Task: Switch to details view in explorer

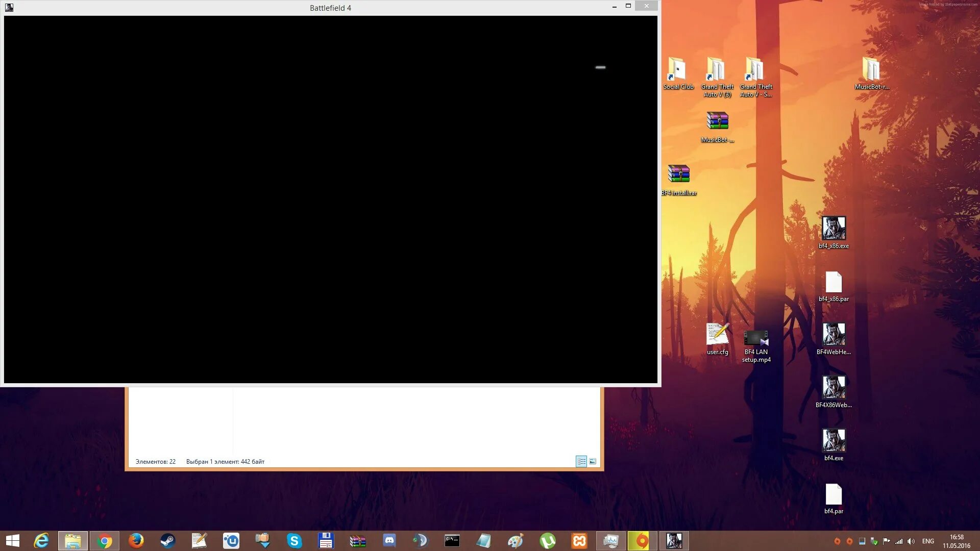Action: click(x=581, y=461)
